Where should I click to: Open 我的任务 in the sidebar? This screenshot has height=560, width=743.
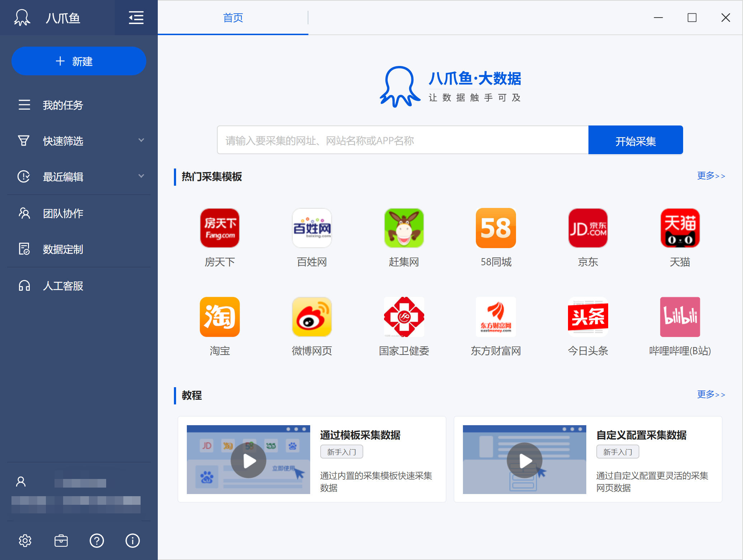[x=63, y=105]
